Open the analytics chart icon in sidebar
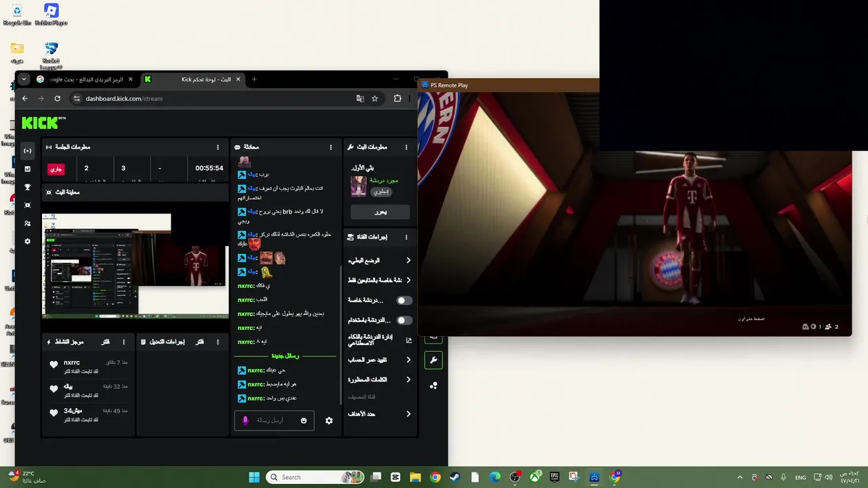868x488 pixels. pos(27,169)
